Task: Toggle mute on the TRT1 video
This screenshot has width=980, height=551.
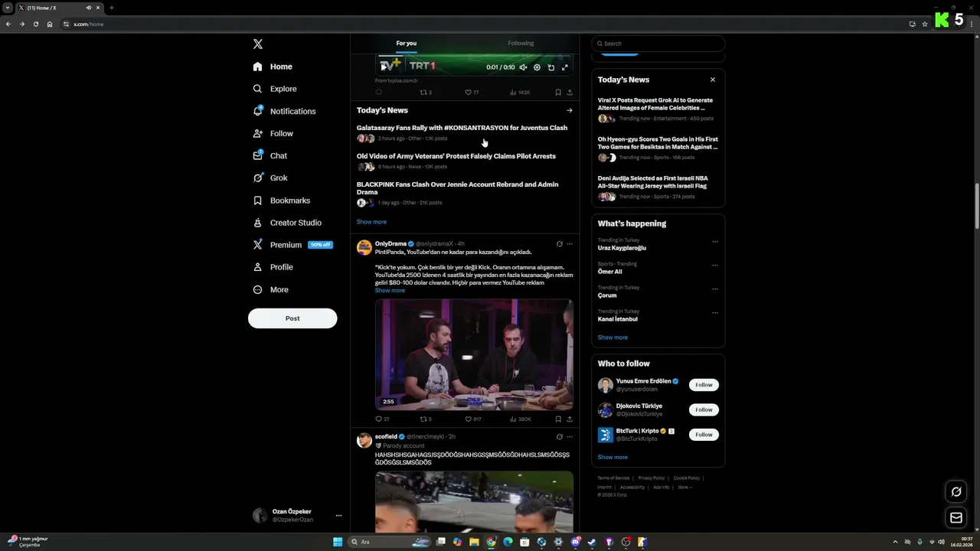Action: (523, 67)
